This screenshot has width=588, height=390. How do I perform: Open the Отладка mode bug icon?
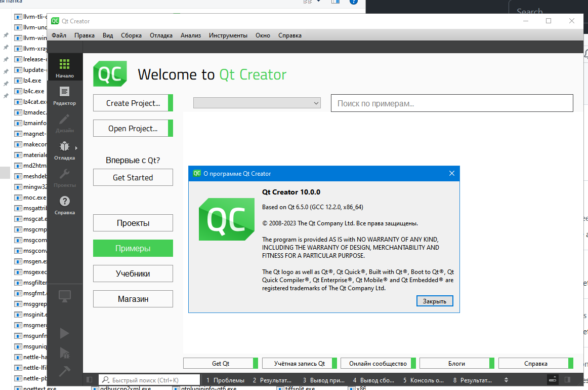(x=64, y=146)
